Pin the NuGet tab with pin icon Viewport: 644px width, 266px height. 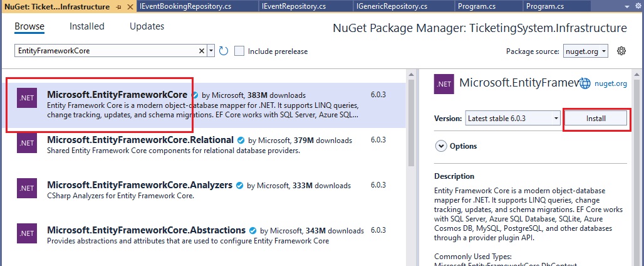click(x=119, y=7)
